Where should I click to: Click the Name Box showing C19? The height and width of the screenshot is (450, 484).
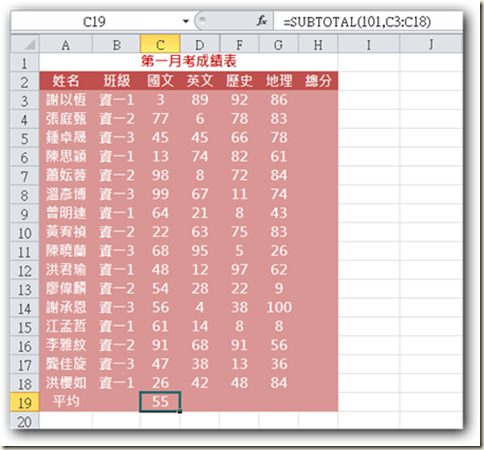pyautogui.click(x=94, y=22)
